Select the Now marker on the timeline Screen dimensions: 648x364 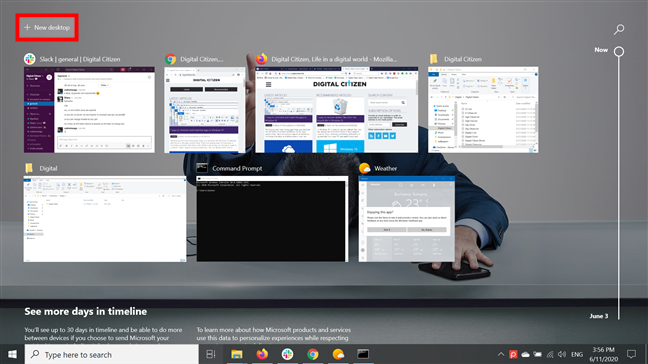(619, 52)
